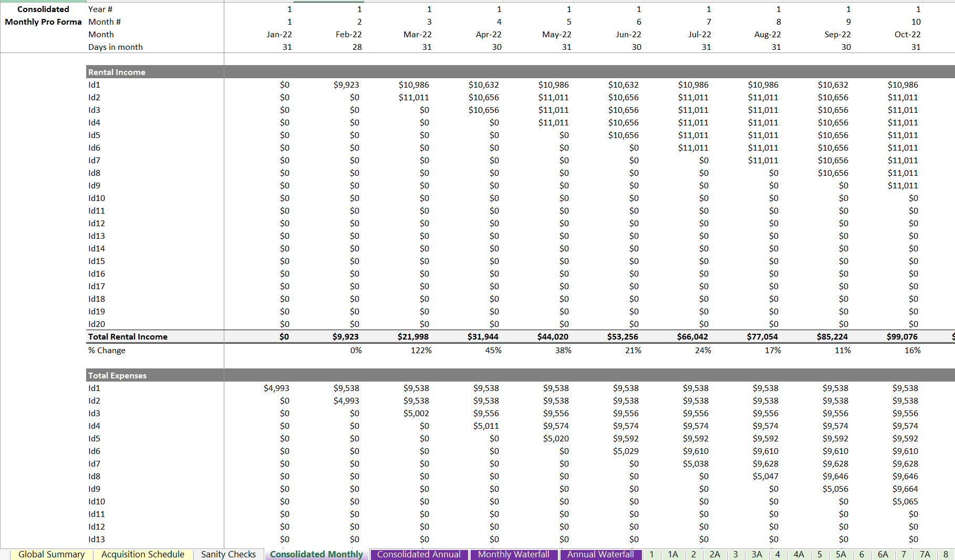
Task: Go to sheet tab 3A
Action: pyautogui.click(x=756, y=554)
